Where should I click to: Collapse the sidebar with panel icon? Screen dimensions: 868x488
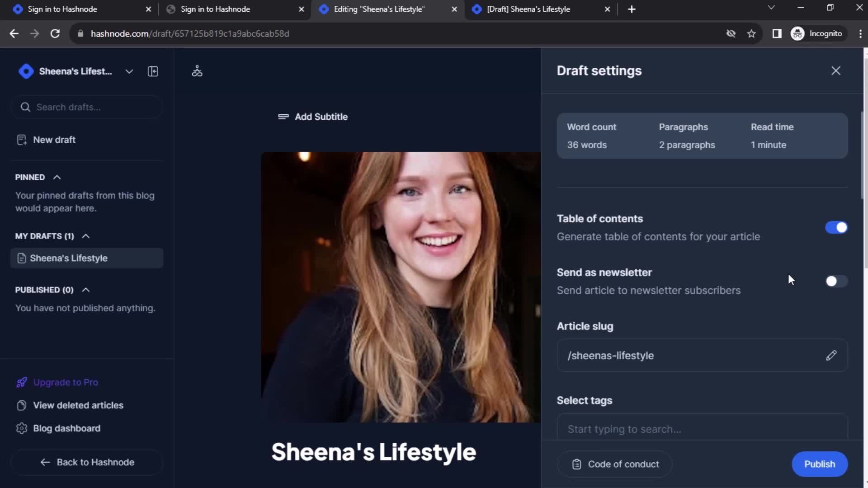153,71
